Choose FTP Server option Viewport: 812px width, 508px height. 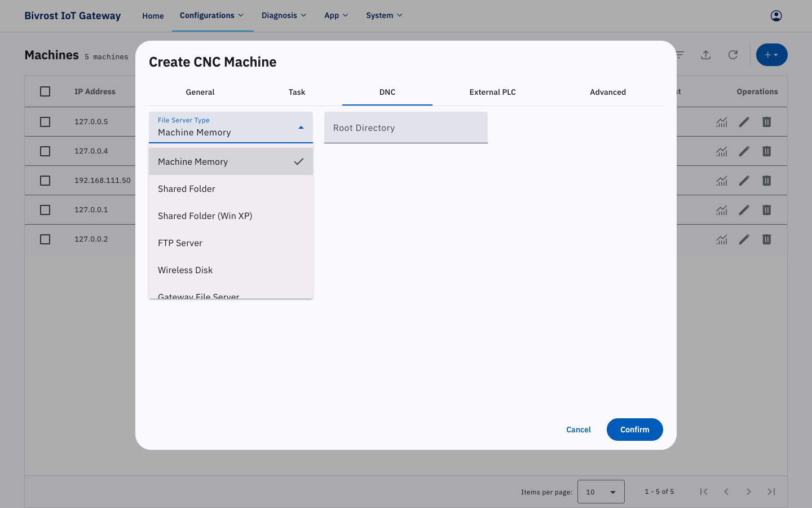point(231,243)
